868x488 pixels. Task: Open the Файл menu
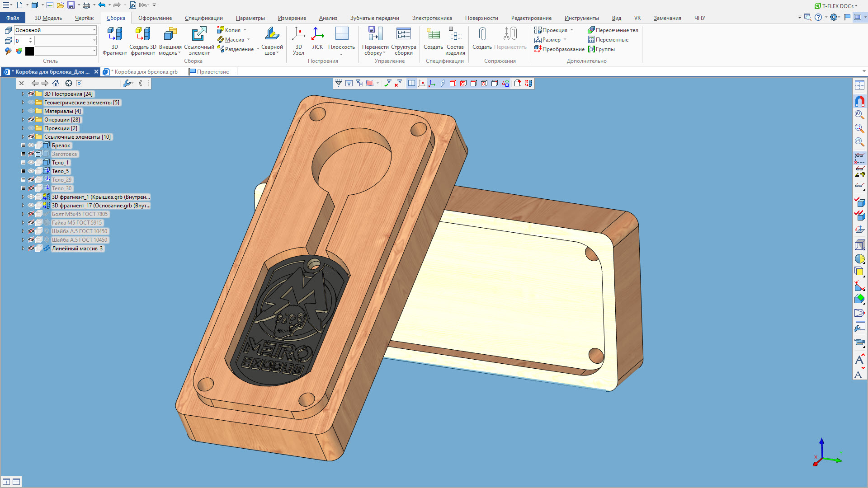point(13,18)
